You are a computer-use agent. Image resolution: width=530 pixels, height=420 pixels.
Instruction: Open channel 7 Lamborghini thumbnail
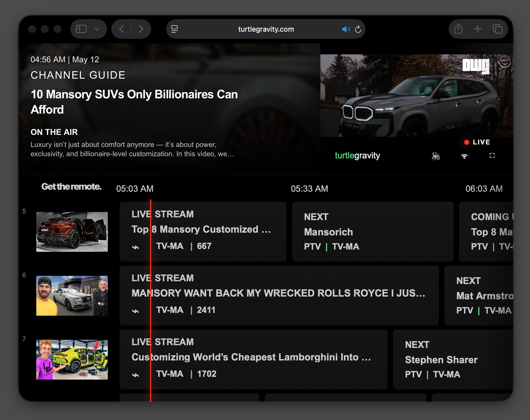tap(72, 360)
